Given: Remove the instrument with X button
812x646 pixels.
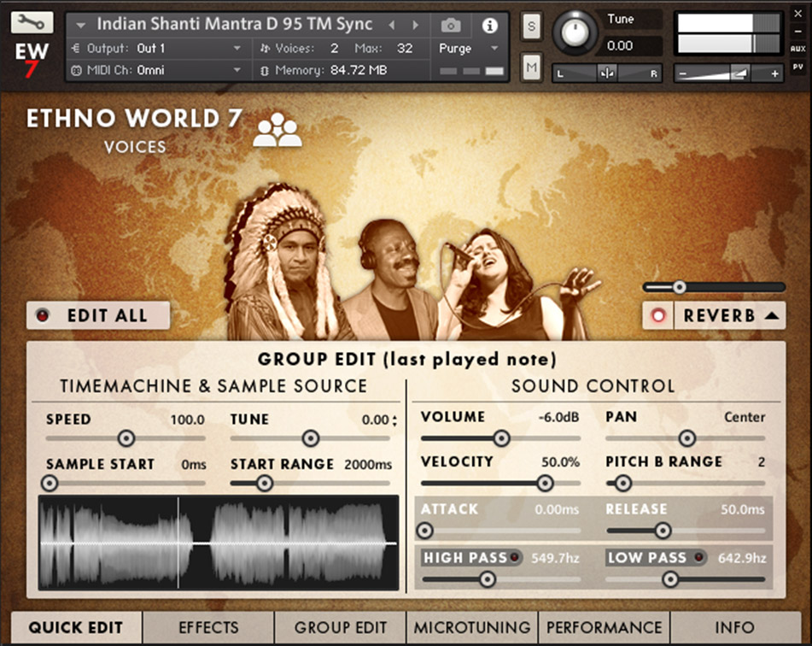Looking at the screenshot, I should 798,14.
